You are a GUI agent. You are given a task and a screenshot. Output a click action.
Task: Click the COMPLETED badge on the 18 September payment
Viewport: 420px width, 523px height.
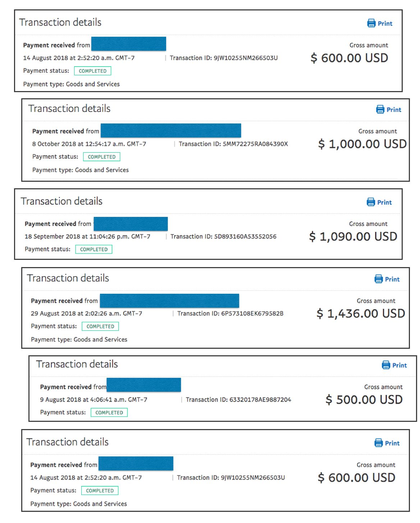(x=94, y=249)
